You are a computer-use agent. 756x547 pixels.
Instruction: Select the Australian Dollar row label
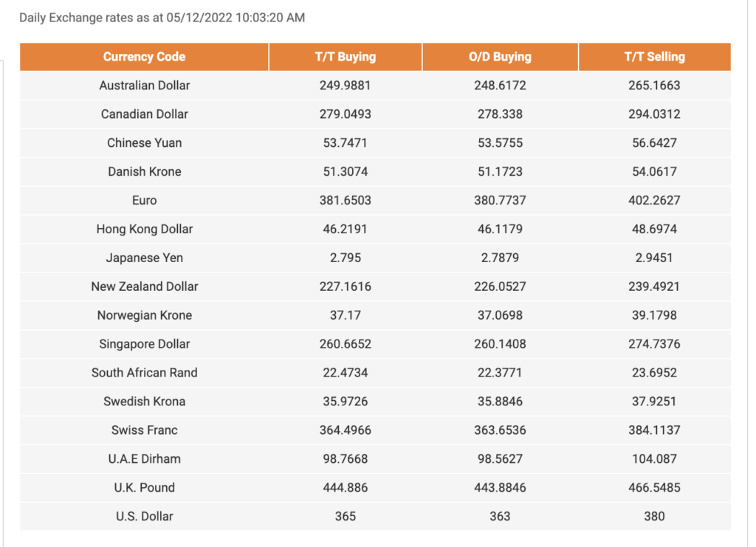point(144,86)
